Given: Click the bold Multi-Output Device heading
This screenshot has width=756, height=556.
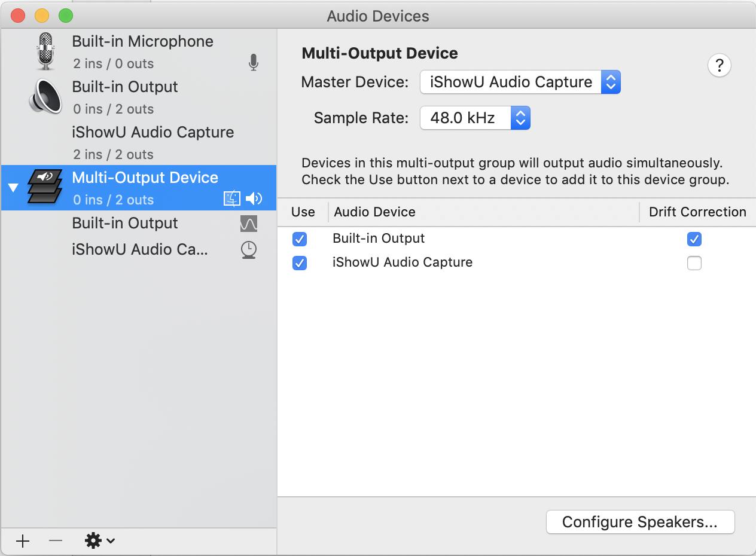Looking at the screenshot, I should [x=380, y=53].
